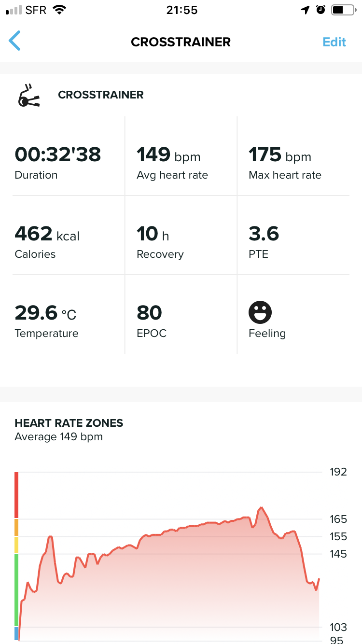Image resolution: width=362 pixels, height=644 pixels.
Task: Tap the battery indicator icon
Action: click(x=343, y=10)
